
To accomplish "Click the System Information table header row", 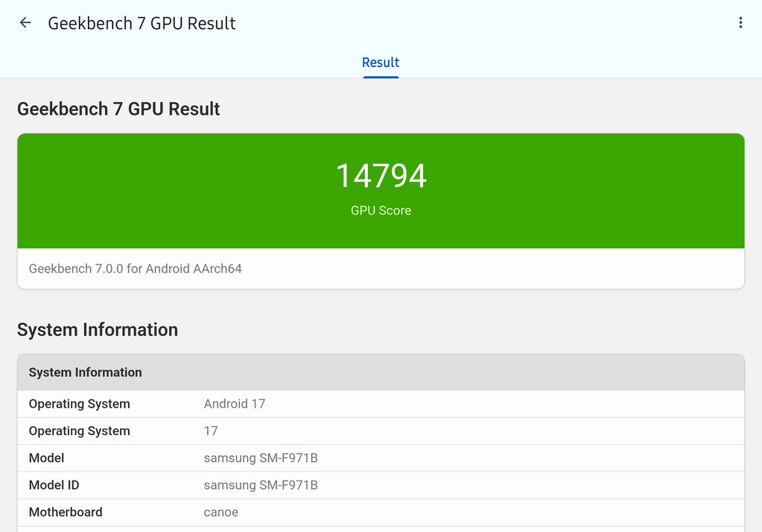I will point(381,373).
